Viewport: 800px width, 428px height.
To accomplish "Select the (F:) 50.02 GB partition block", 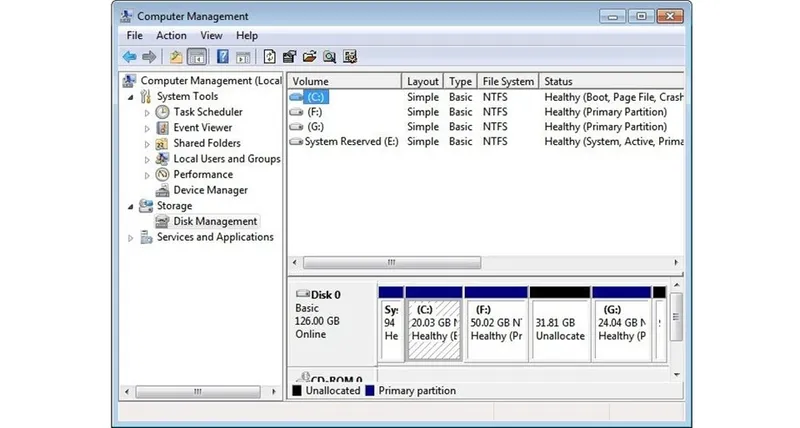I will click(x=496, y=323).
